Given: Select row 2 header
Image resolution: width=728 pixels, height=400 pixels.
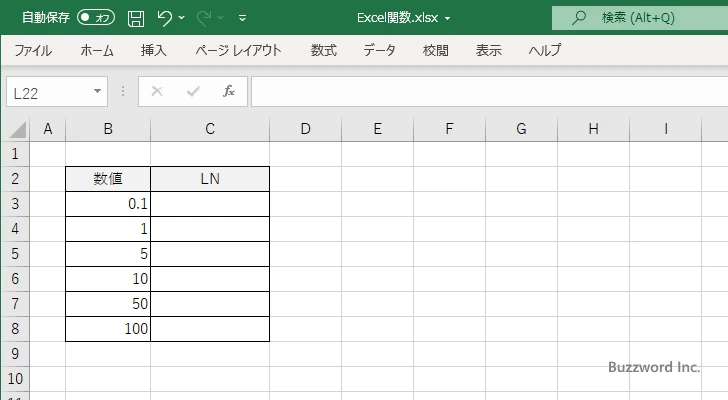Looking at the screenshot, I should click(x=15, y=179).
